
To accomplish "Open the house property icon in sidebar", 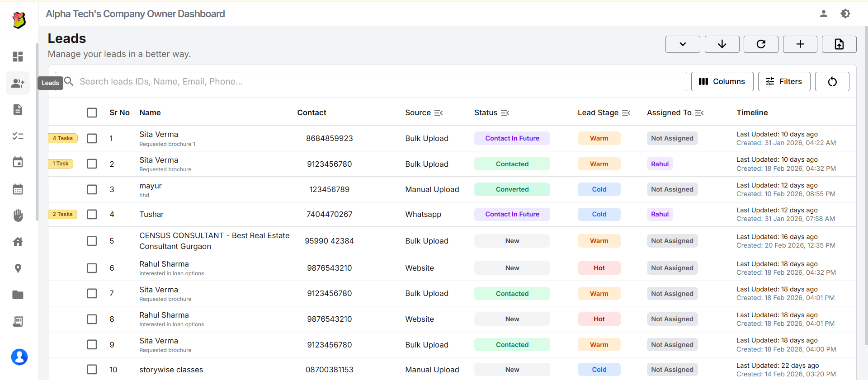I will 18,242.
